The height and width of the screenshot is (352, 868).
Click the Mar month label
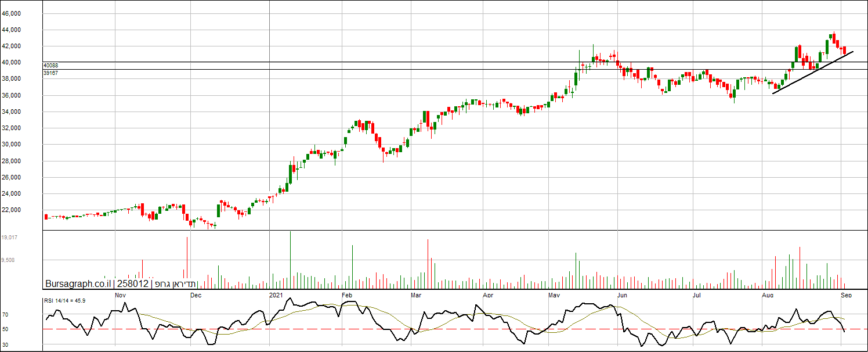(415, 295)
